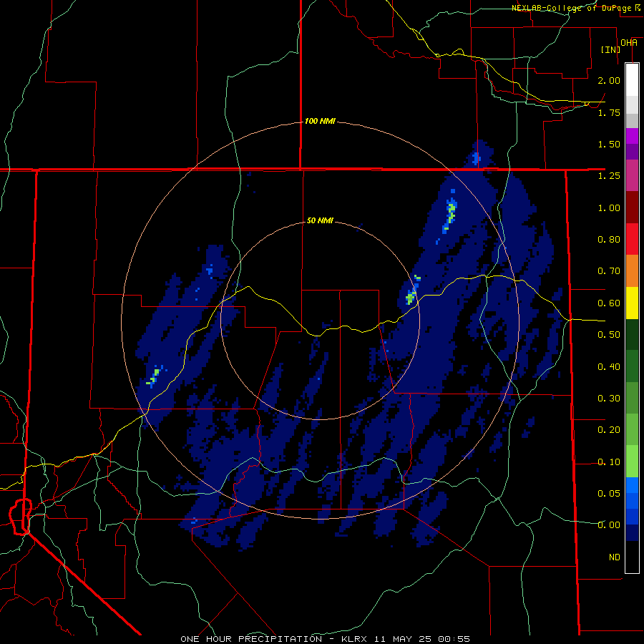This screenshot has height=644, width=644.
Task: Click the 50 NMI range ring label
Action: coord(320,220)
